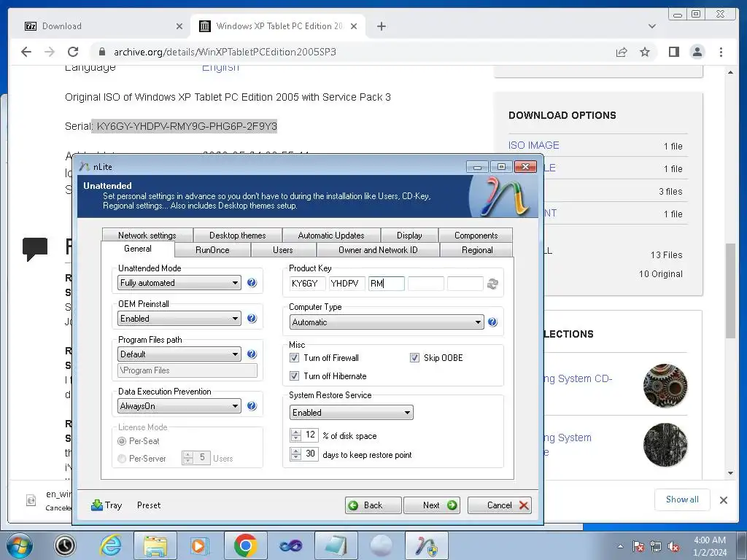Bookmark this page with star icon
747x560 pixels.
click(645, 52)
